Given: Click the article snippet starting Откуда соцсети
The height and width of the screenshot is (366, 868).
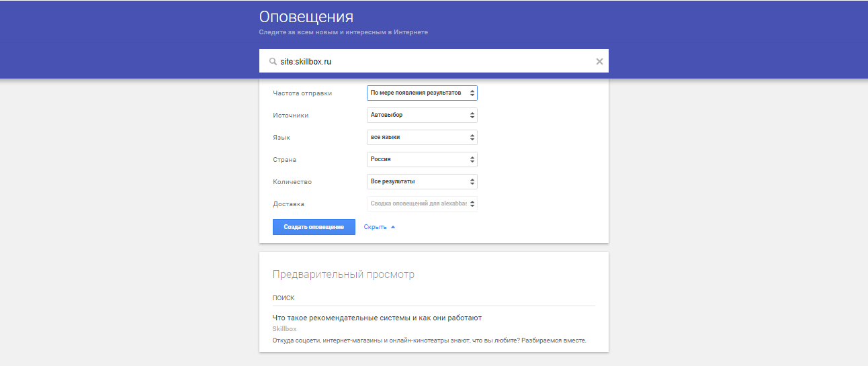Looking at the screenshot, I should 429,340.
